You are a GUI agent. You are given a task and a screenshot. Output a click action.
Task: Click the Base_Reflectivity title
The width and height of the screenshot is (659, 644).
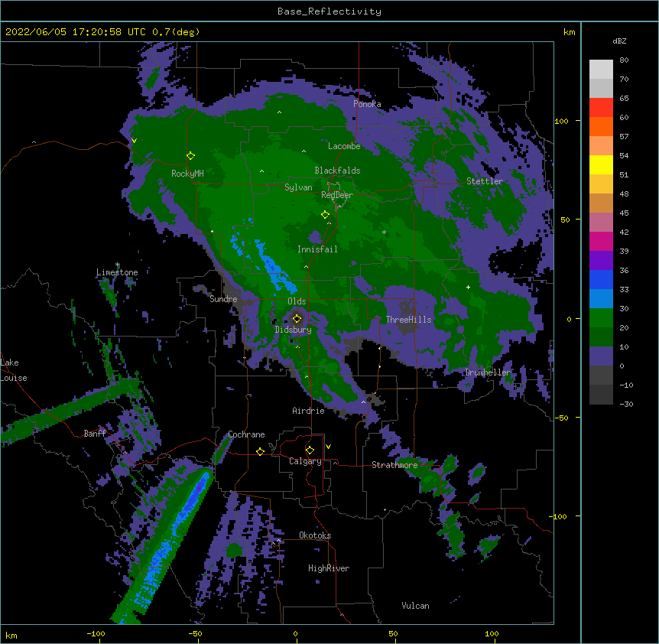coord(329,11)
